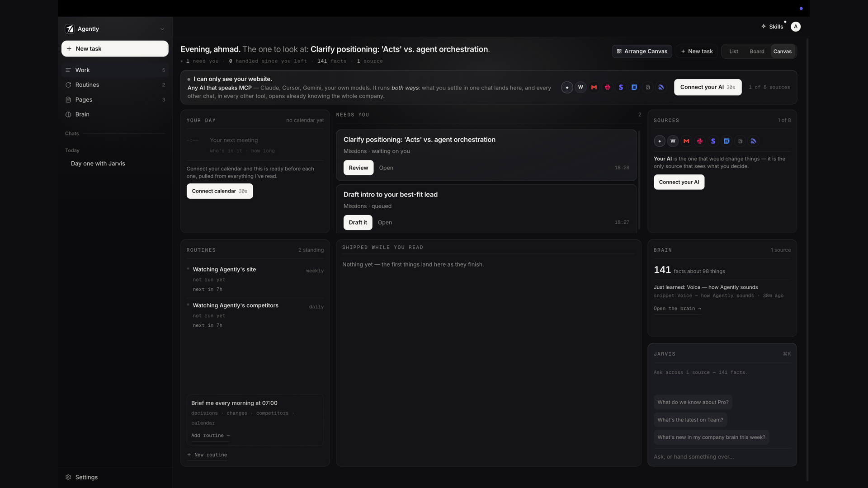
Task: Click the Agently logo icon in sidebar
Action: (70, 29)
